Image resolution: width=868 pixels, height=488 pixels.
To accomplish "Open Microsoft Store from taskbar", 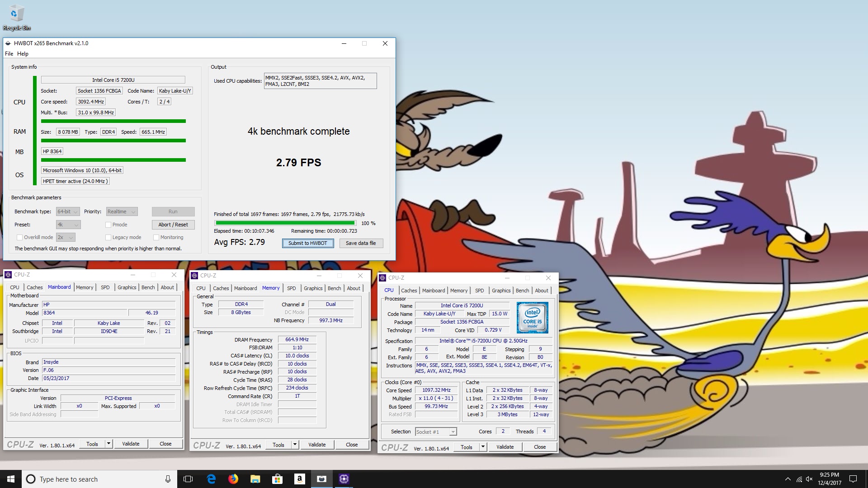I will [x=278, y=479].
